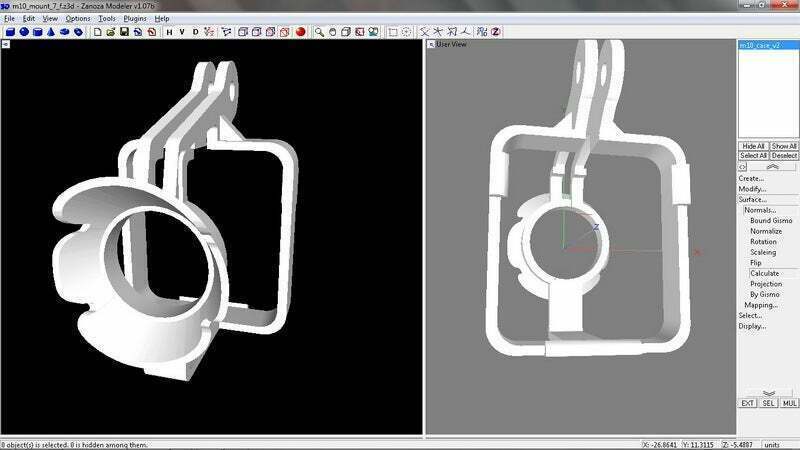Click the save file toolbar icon
The image size is (800, 450).
[x=123, y=31]
